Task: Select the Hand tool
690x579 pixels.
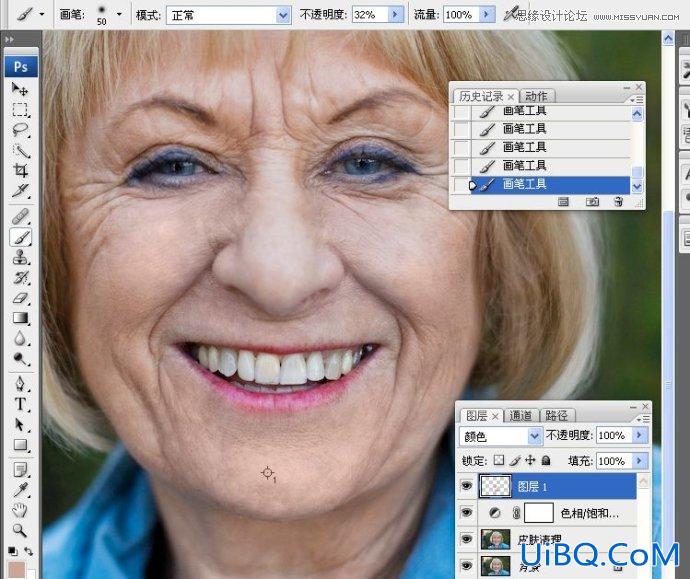Action: click(20, 510)
